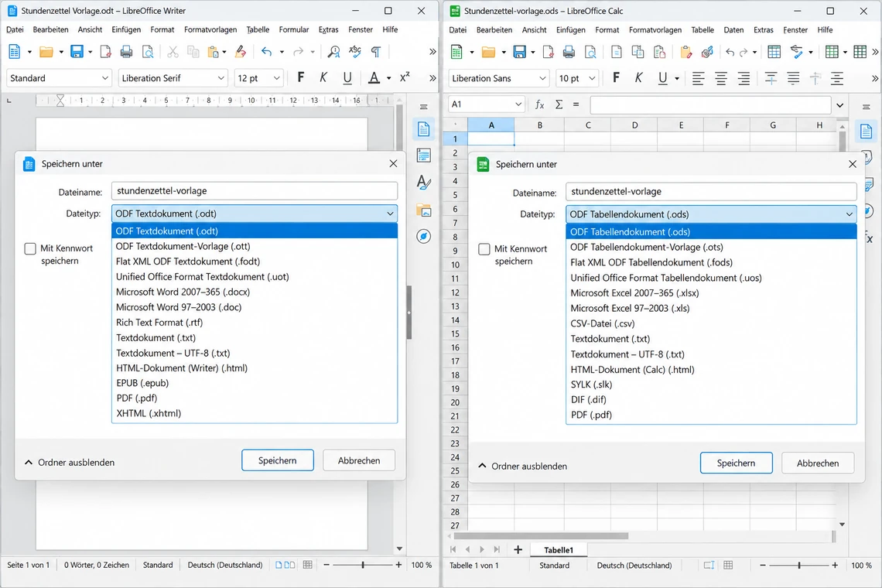Click Abbrechen in the Calc save dialog

817,463
